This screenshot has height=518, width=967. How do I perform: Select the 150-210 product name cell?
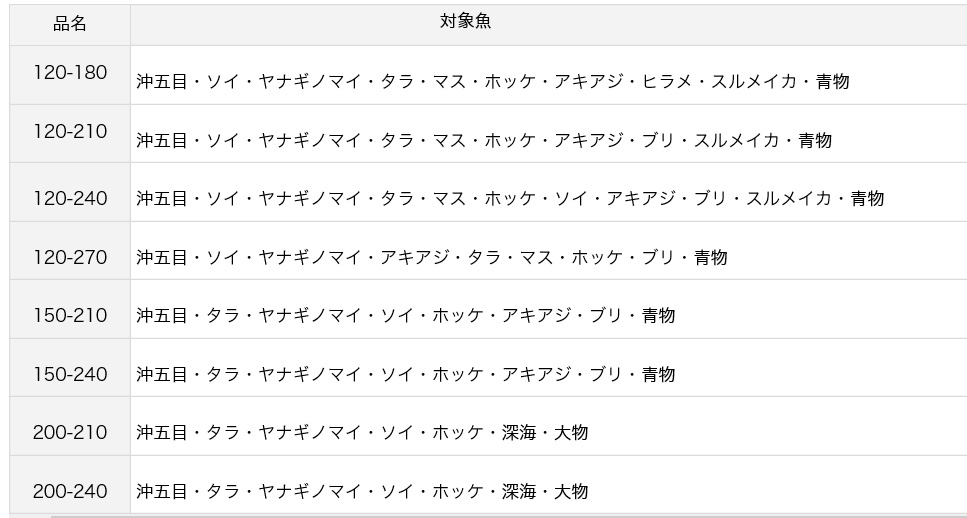(70, 309)
